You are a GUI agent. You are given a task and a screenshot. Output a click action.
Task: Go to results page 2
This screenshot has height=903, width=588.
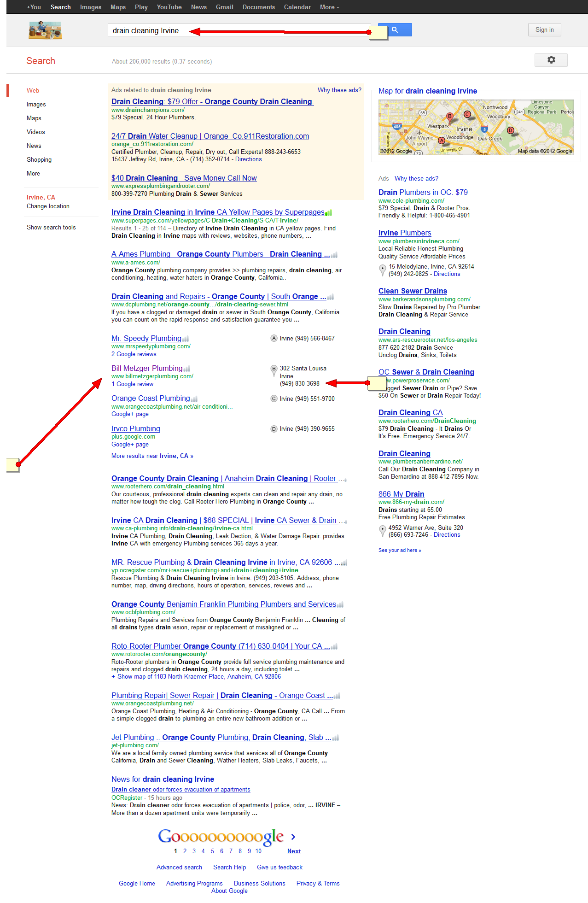click(185, 851)
